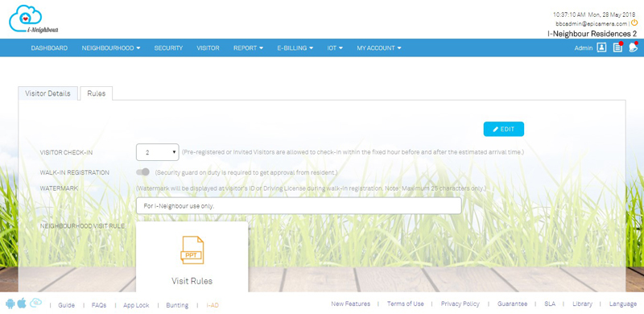Open the admin profile icon
644x314 pixels.
pos(601,48)
